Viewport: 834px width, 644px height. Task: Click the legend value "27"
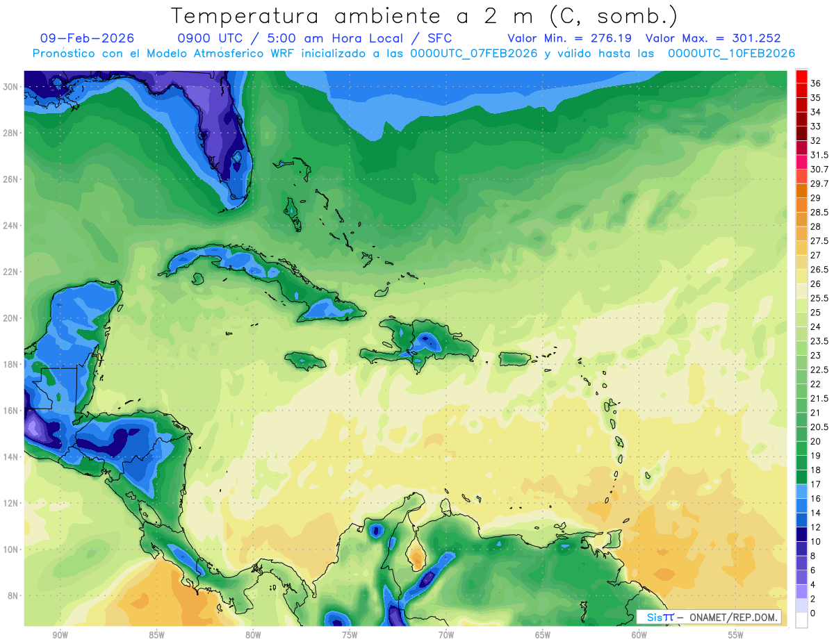pos(815,255)
